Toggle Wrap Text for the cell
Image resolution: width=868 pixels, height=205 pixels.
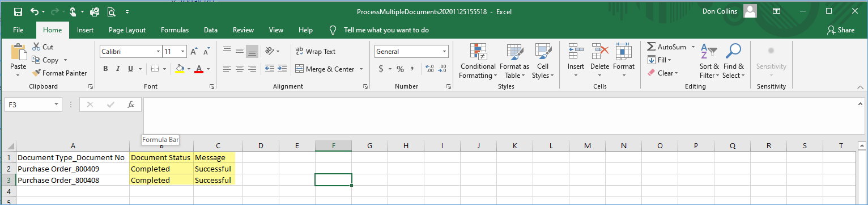[x=316, y=52]
